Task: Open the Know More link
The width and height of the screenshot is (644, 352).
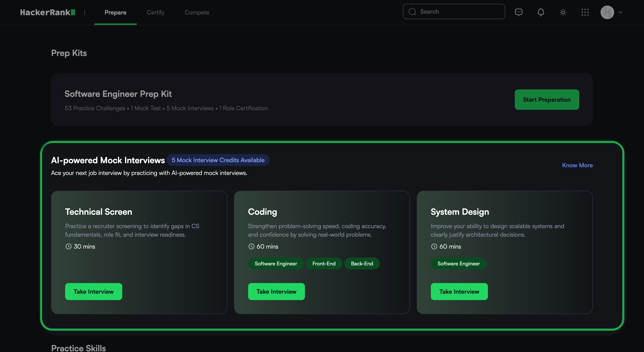Action: 577,165
